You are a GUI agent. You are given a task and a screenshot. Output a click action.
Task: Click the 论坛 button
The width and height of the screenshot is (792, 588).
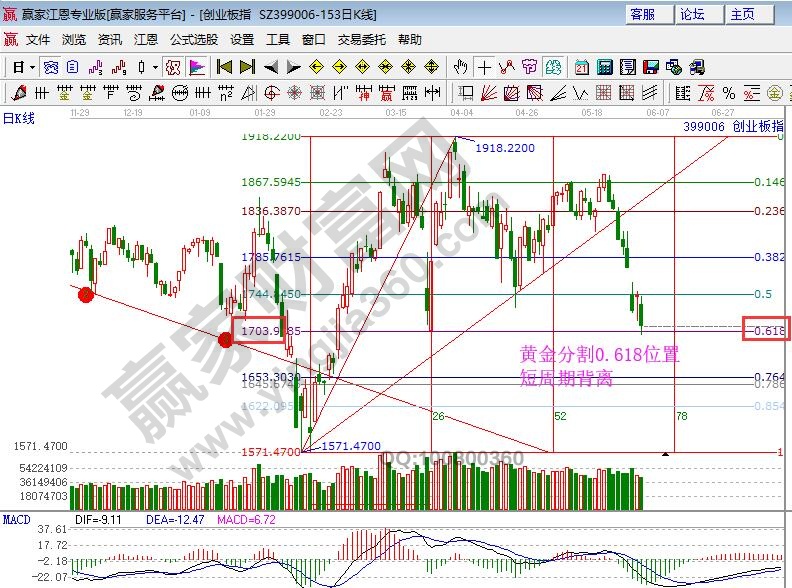point(693,14)
